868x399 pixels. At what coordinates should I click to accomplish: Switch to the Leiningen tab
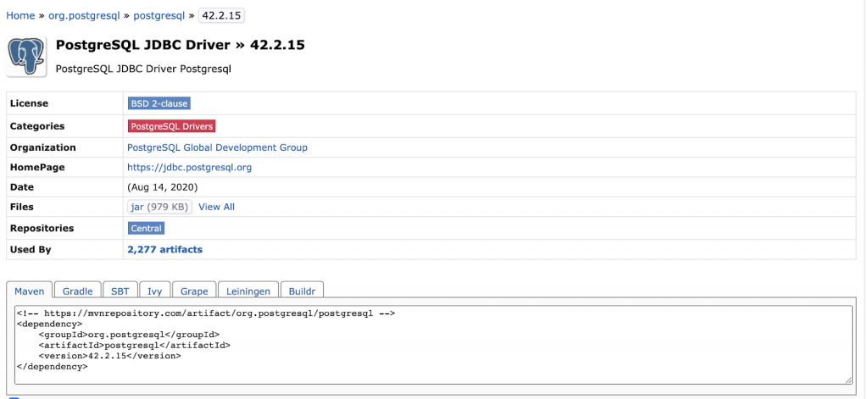[x=248, y=291]
